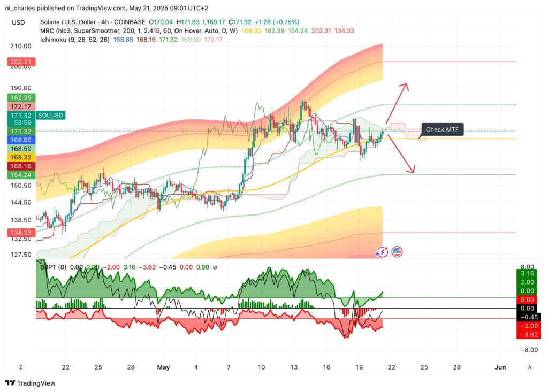The image size is (548, 392).
Task: Select the SOLUSD price label tag
Action: pos(51,115)
